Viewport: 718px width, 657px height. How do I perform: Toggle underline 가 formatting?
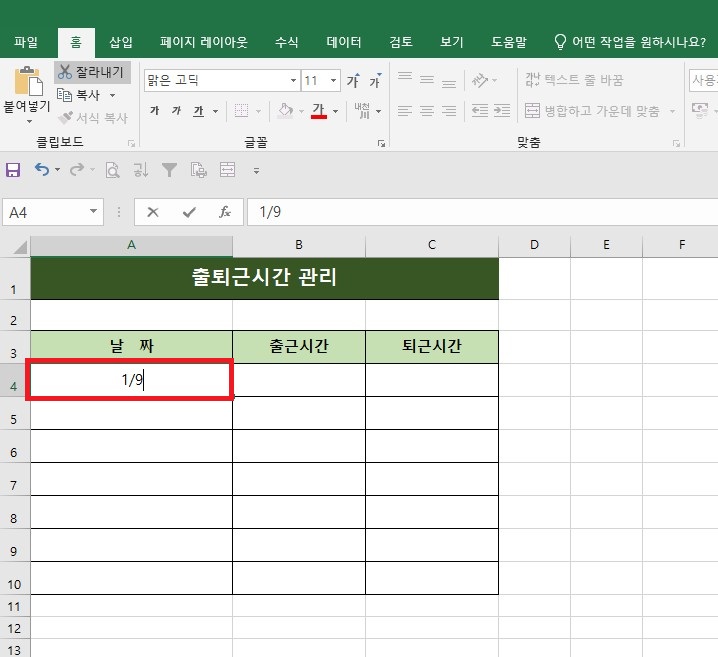point(198,110)
